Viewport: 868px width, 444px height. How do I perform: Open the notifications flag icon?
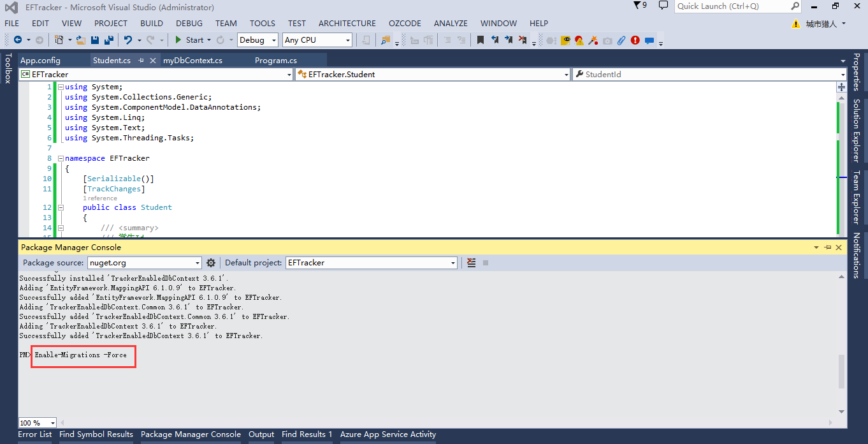pos(637,6)
